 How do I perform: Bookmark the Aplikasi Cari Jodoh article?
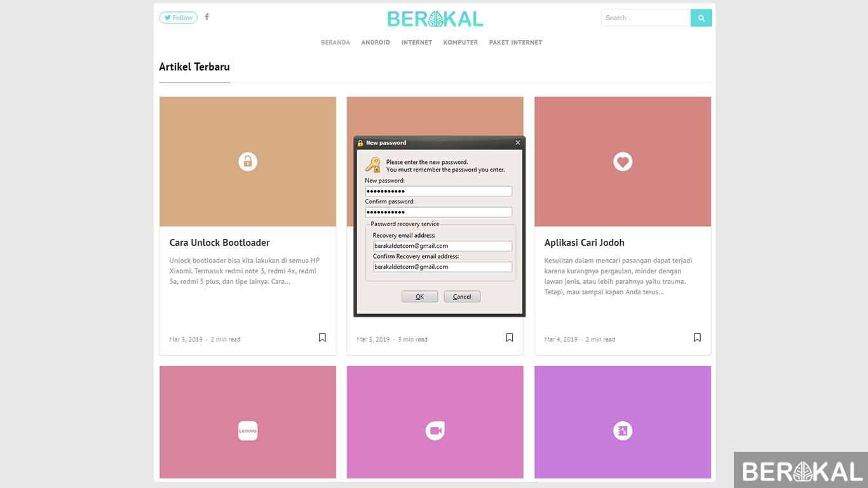pyautogui.click(x=697, y=337)
